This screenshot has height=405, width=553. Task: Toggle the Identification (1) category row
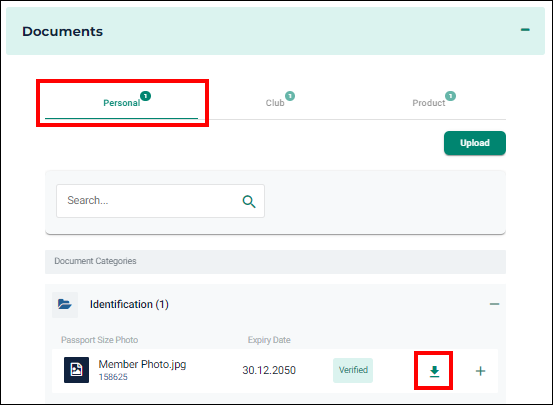275,304
